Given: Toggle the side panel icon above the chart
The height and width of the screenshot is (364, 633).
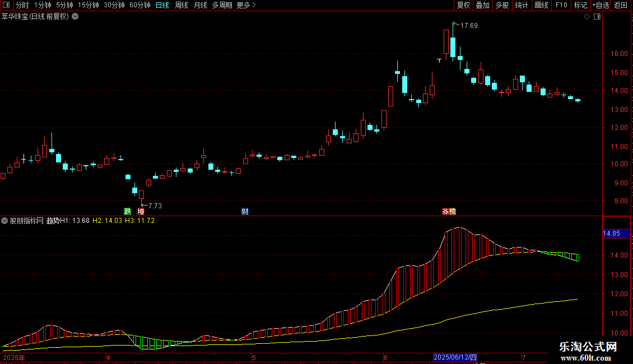Looking at the screenshot, I should point(597,17).
